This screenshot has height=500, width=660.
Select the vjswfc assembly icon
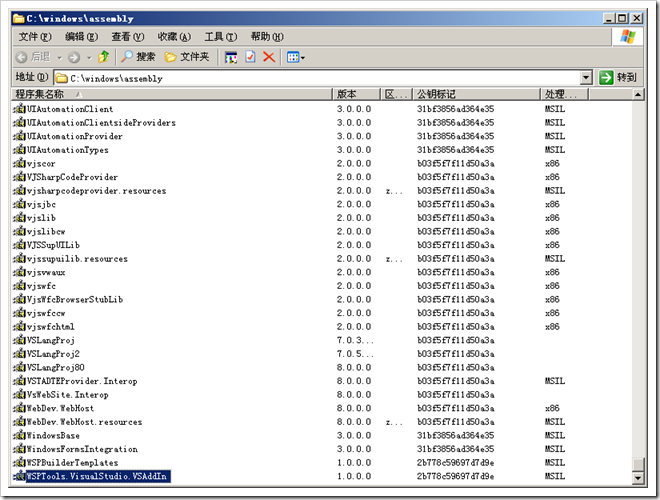click(19, 286)
